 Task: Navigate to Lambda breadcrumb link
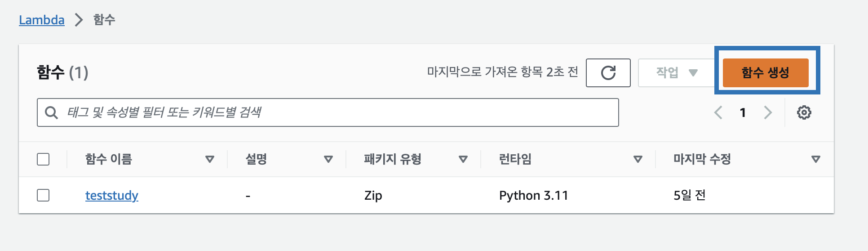tap(42, 20)
